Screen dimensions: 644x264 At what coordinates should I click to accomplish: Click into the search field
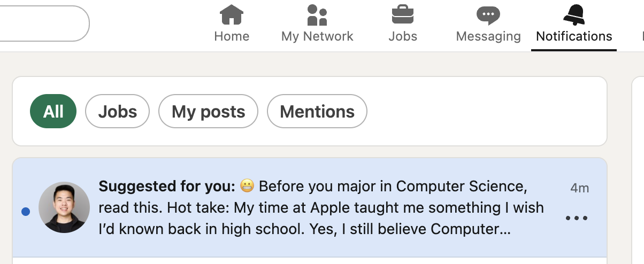(43, 24)
